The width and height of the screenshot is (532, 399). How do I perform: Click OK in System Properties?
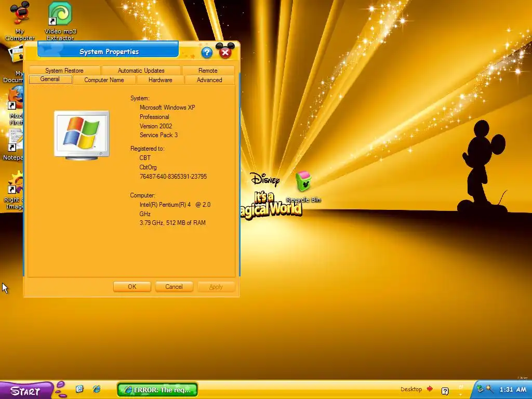[132, 287]
